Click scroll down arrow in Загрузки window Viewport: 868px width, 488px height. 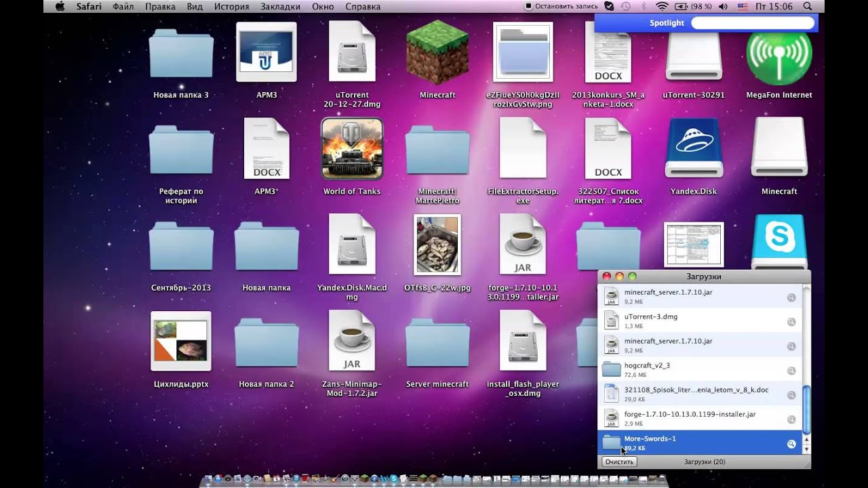coord(806,449)
